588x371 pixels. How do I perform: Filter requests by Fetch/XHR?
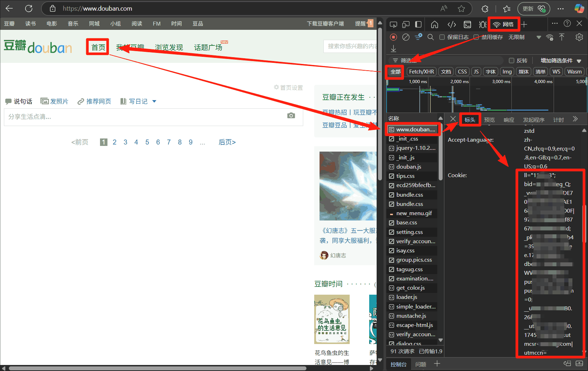[421, 72]
